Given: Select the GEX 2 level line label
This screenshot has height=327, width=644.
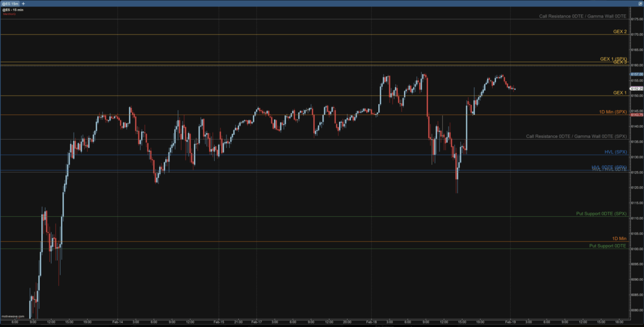Looking at the screenshot, I should pos(619,32).
